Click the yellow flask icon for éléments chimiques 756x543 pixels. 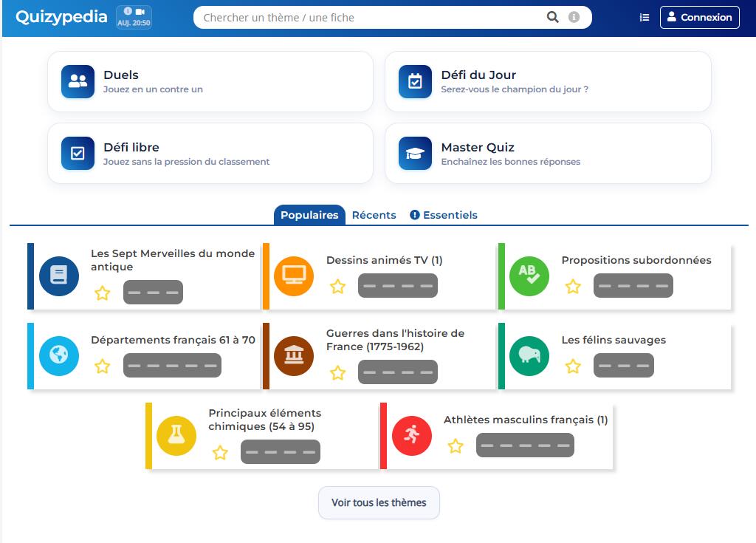(x=176, y=435)
